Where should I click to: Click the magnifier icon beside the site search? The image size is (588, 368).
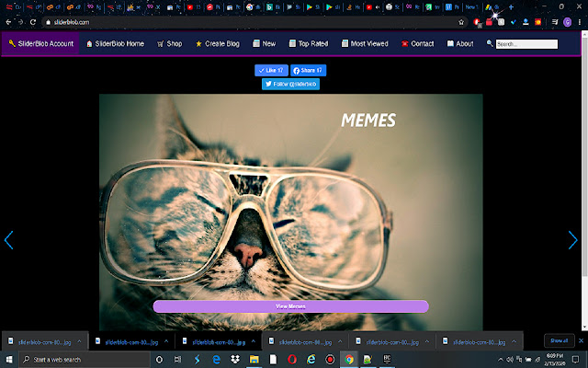pos(490,43)
